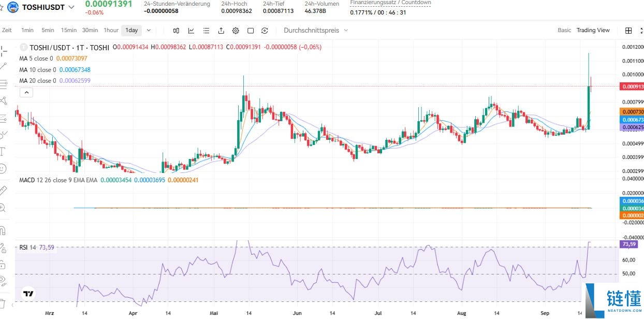Screen dimensions: 644x319
Task: Click the MA 10 close 0 legend
Action: click(x=55, y=69)
